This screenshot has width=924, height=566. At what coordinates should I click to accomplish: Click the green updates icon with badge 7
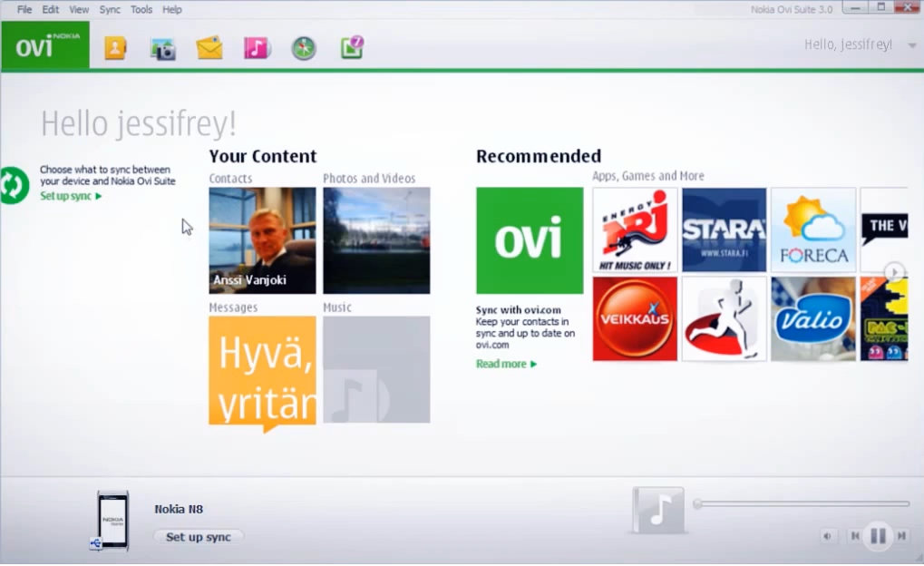351,48
